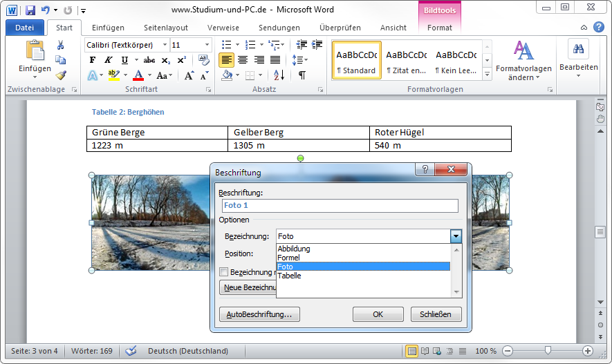Click the Beschriftung text field Foto 1
Image resolution: width=612 pixels, height=364 pixels.
[340, 205]
